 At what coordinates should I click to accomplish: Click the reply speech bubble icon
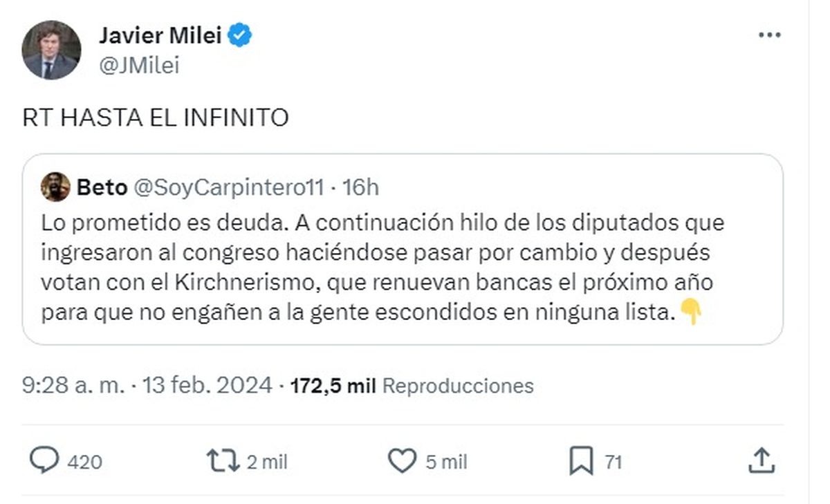[x=45, y=460]
